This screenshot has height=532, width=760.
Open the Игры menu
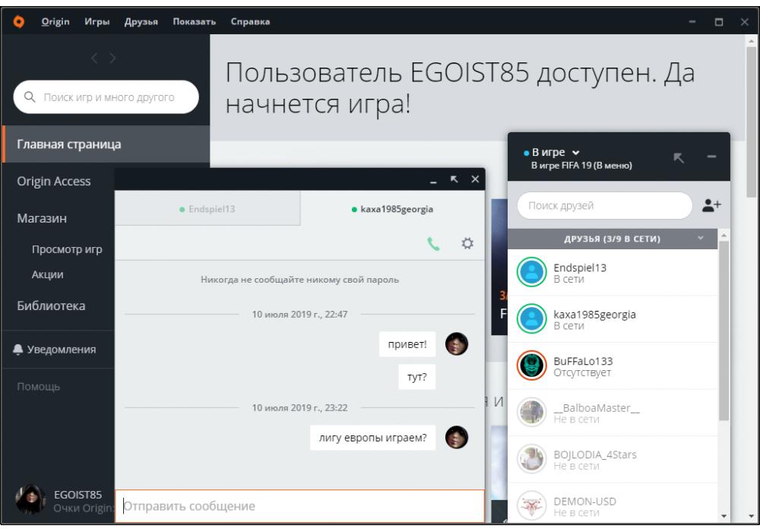97,21
